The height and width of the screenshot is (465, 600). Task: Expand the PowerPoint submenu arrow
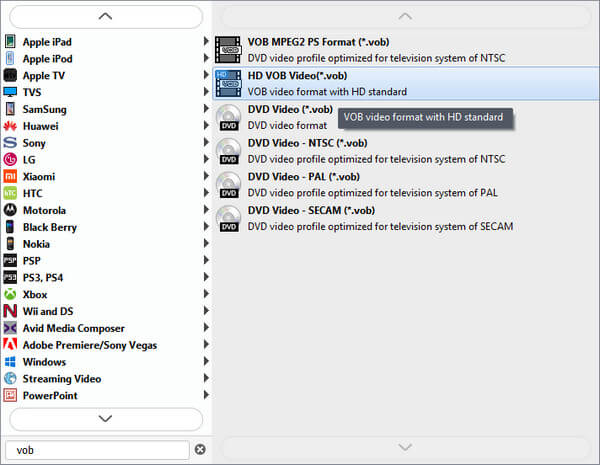pos(206,395)
